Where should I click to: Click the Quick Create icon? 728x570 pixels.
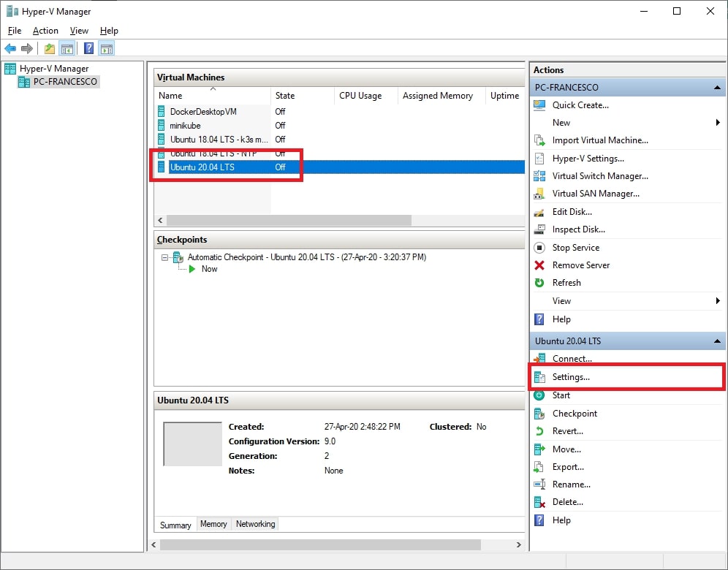point(539,105)
